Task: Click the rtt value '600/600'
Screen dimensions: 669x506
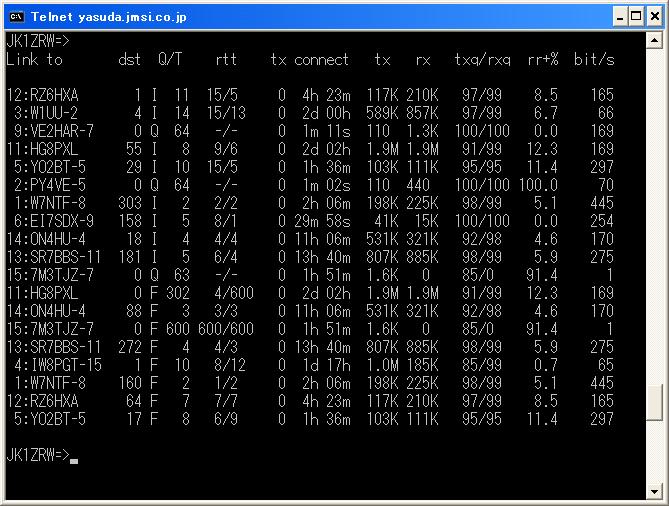Action: coord(226,329)
